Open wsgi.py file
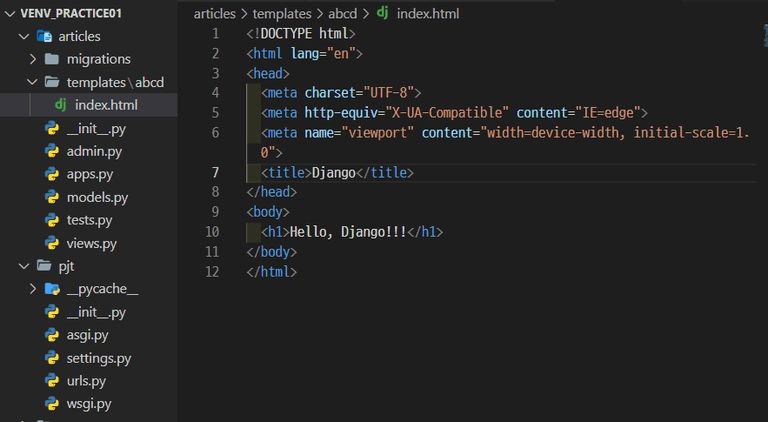 (89, 404)
